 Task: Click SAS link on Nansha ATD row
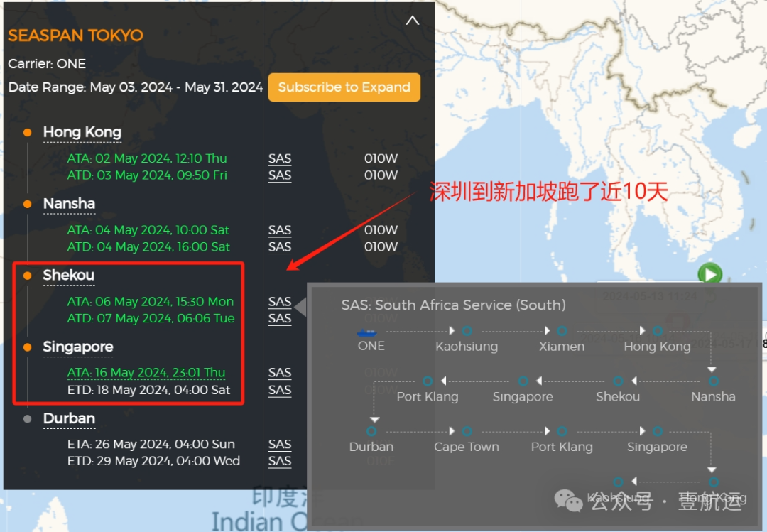pyautogui.click(x=280, y=246)
